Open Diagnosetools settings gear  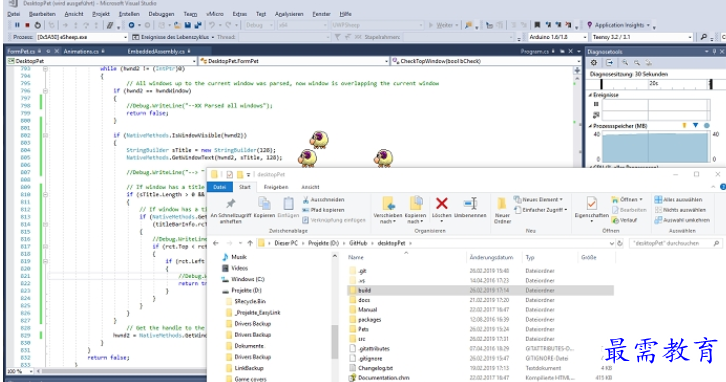click(x=594, y=63)
